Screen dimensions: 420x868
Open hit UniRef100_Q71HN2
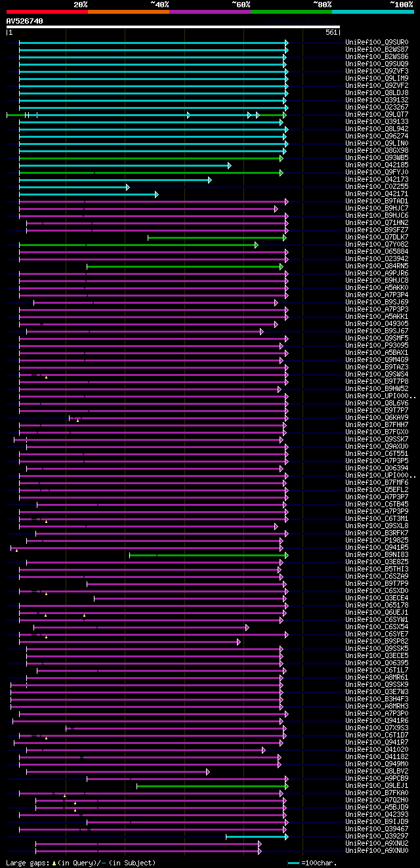377,223
